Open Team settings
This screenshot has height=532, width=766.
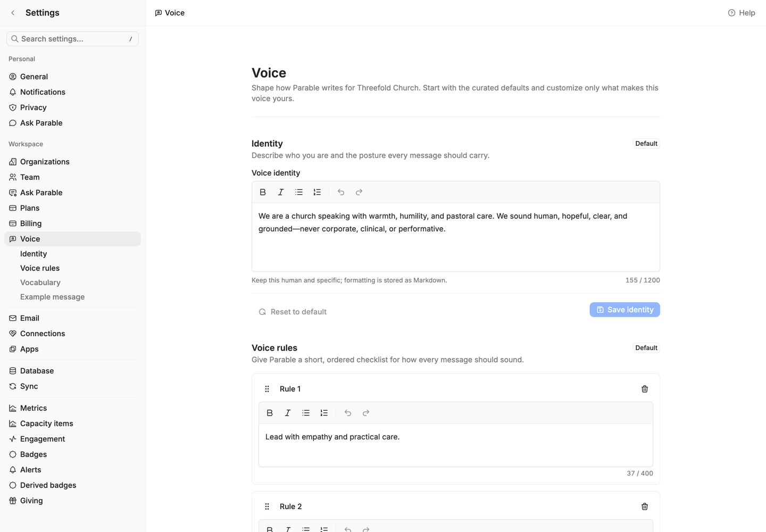(72, 177)
